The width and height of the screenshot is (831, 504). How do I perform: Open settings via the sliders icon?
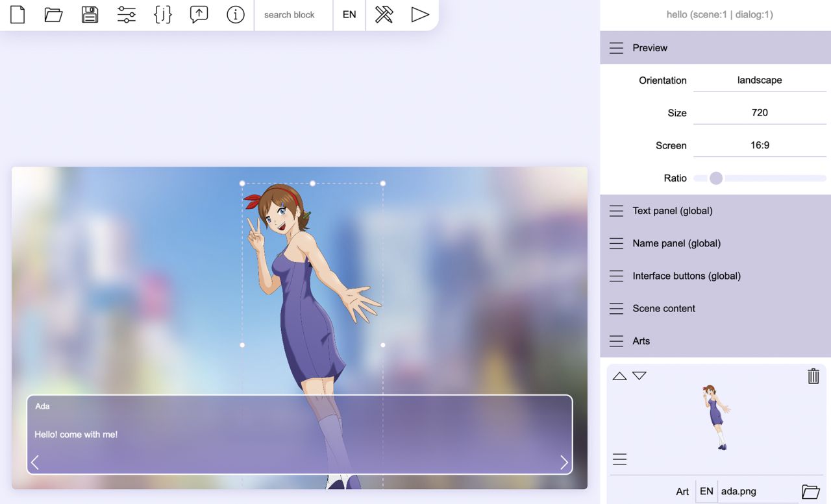pyautogui.click(x=127, y=14)
